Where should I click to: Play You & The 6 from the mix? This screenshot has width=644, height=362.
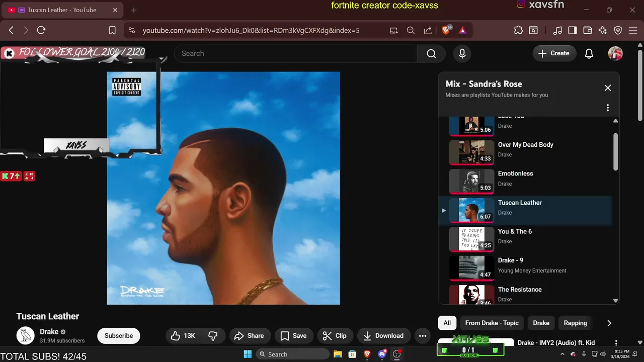pos(525,238)
